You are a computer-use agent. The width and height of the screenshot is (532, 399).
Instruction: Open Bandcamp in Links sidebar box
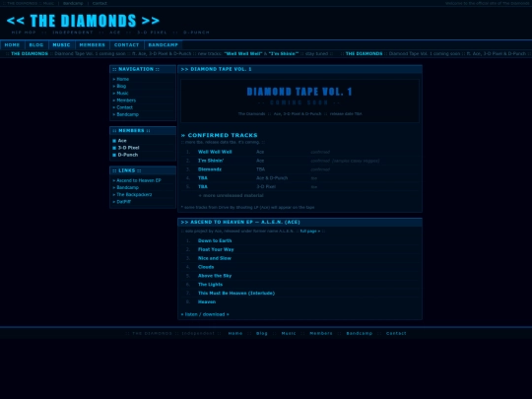click(127, 187)
